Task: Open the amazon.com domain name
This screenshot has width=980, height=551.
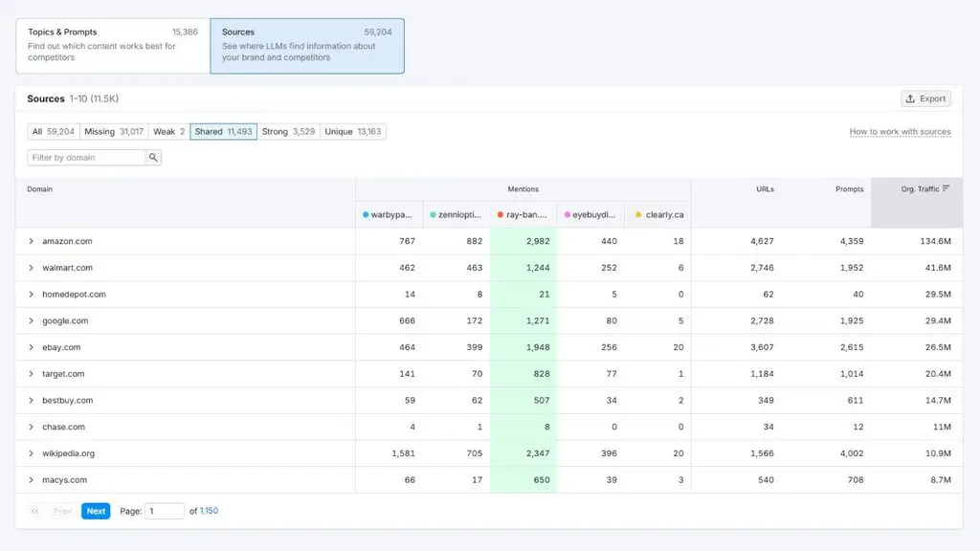Action: (67, 241)
